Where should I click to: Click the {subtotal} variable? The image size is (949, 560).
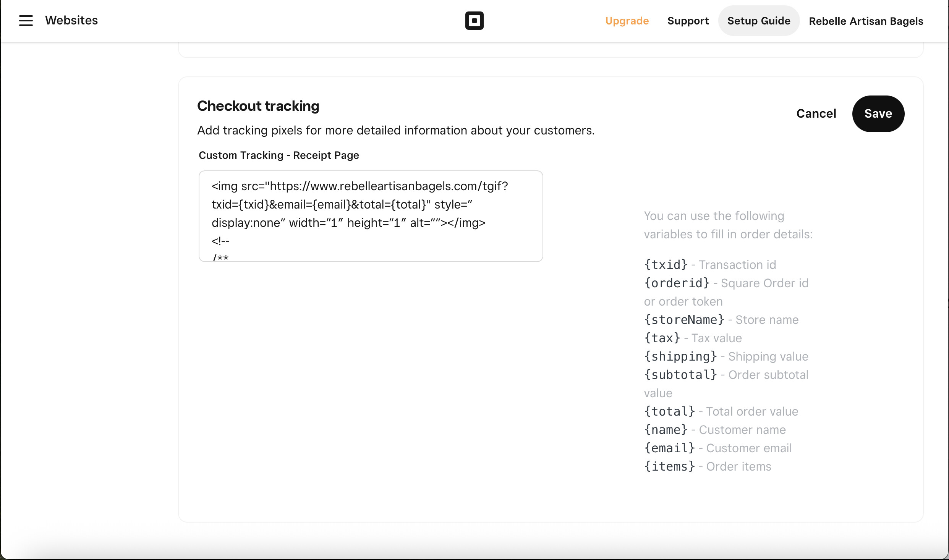tap(680, 375)
